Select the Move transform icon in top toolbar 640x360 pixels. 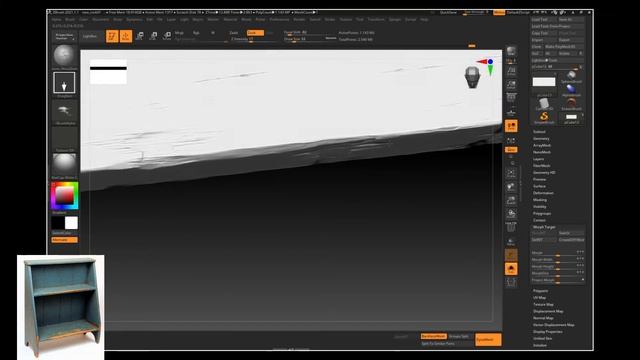(x=140, y=36)
